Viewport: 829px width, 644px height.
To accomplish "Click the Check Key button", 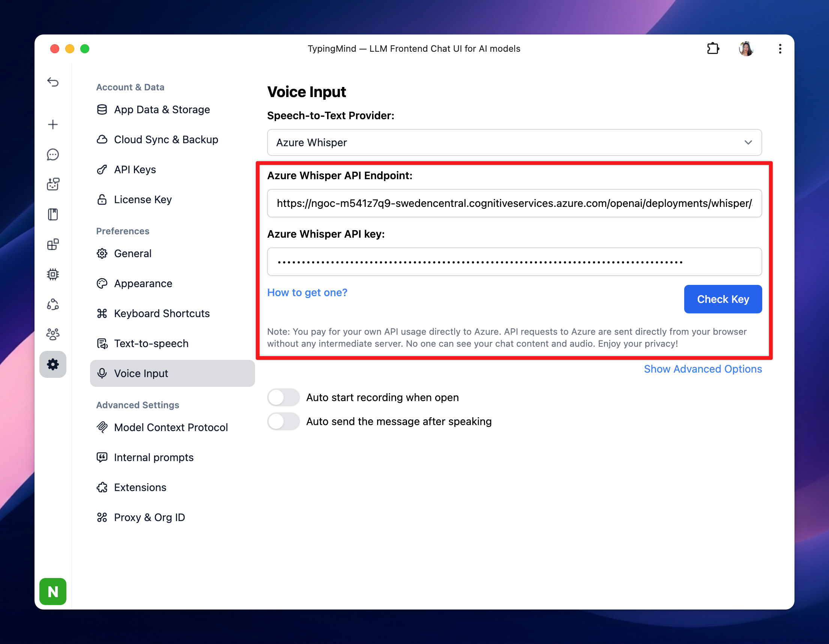I will point(723,299).
